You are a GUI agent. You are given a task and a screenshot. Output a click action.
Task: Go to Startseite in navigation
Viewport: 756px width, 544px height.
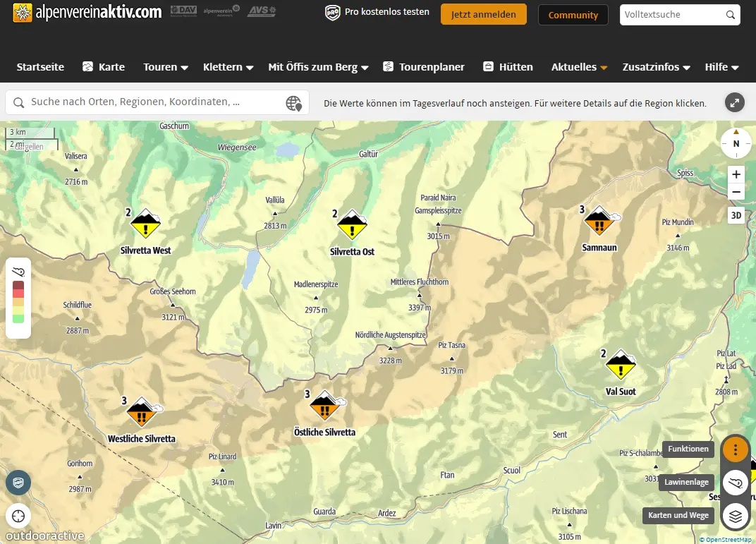click(x=40, y=67)
